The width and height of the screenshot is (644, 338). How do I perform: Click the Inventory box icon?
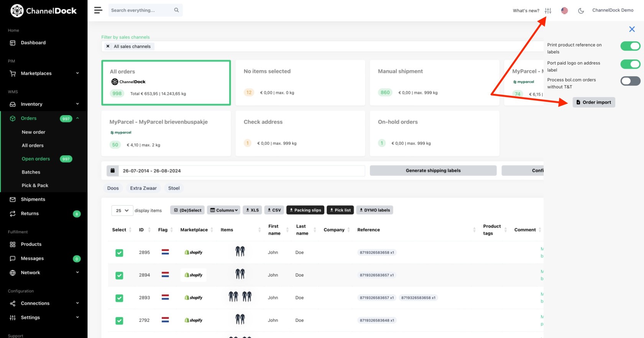[x=13, y=104]
